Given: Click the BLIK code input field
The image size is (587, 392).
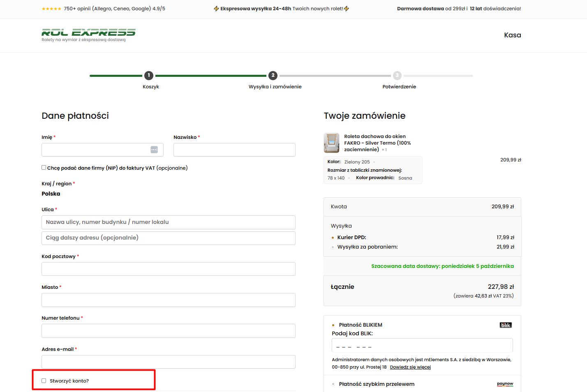Looking at the screenshot, I should pos(422,345).
